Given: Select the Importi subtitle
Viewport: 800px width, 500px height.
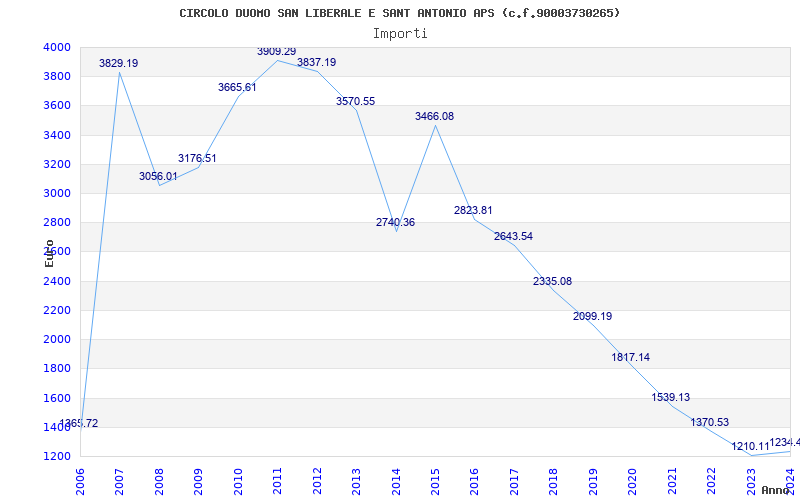Looking at the screenshot, I should pyautogui.click(x=400, y=34).
